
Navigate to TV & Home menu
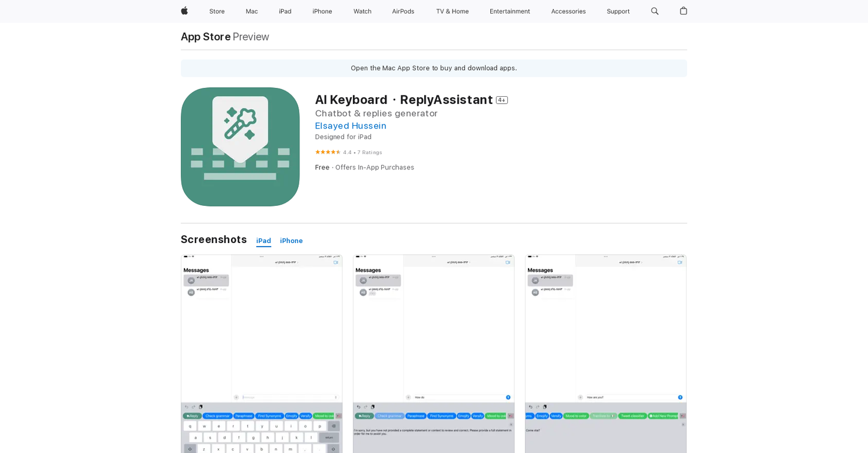click(452, 11)
